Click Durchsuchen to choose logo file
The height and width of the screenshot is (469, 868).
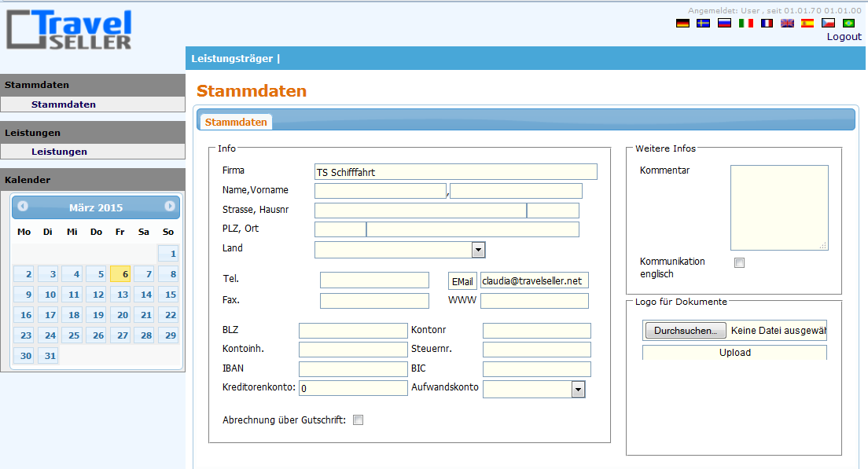pyautogui.click(x=685, y=331)
